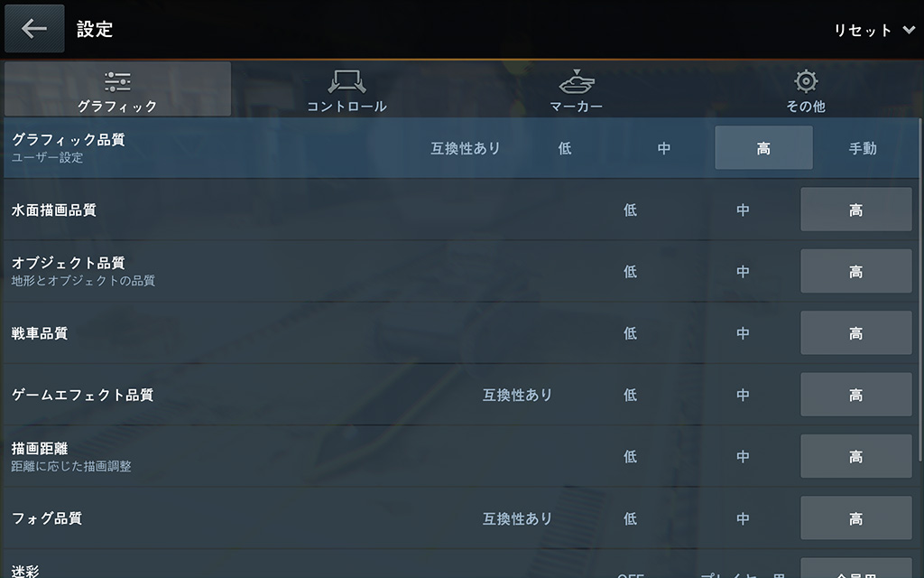
Task: Set フォグ品質 to 低
Action: pyautogui.click(x=631, y=518)
